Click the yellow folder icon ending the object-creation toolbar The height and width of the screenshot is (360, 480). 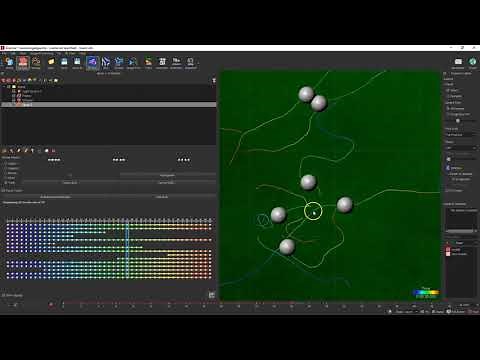pyautogui.click(x=56, y=80)
